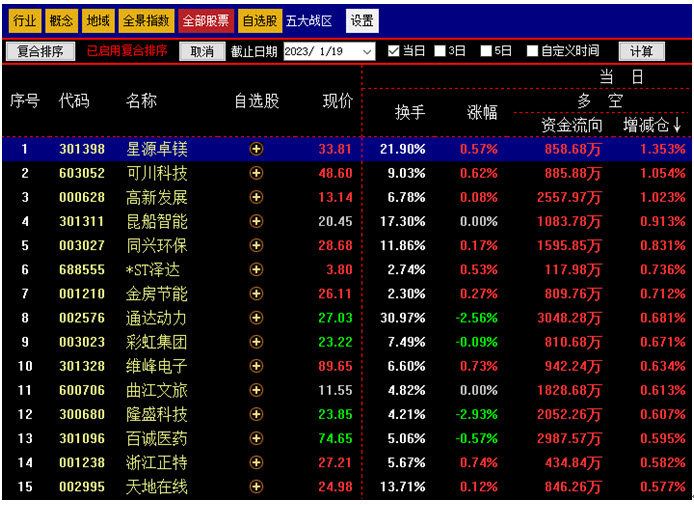Select stock name 昆船智能

(157, 221)
